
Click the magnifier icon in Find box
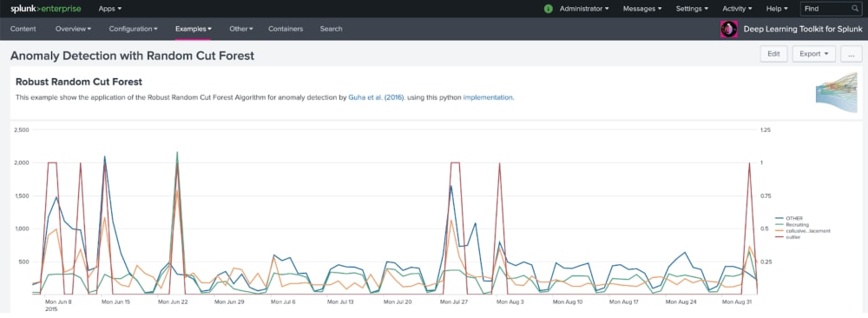[x=855, y=9]
